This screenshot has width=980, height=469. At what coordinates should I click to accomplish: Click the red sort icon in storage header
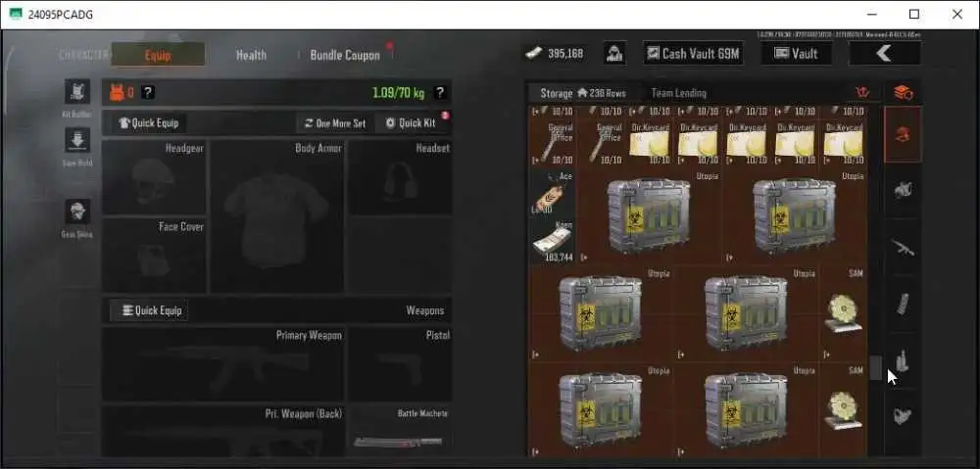[862, 92]
